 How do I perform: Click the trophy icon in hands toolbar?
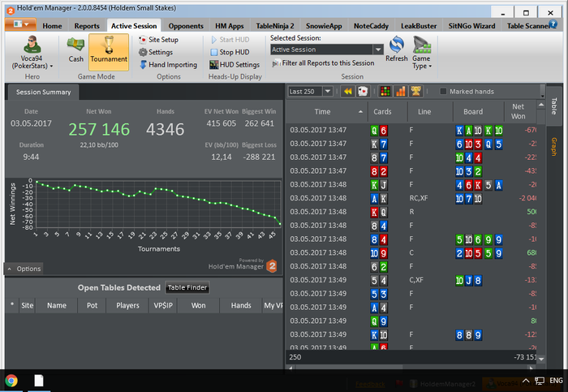415,91
